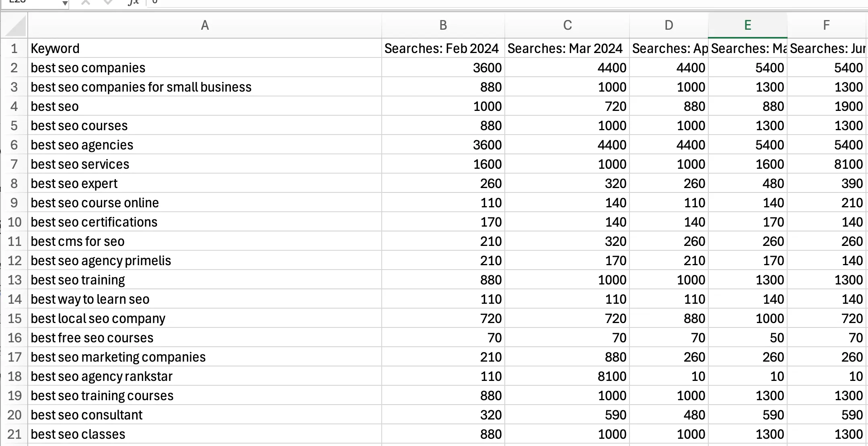
Task: Select the highlighted column E header
Action: (x=747, y=26)
